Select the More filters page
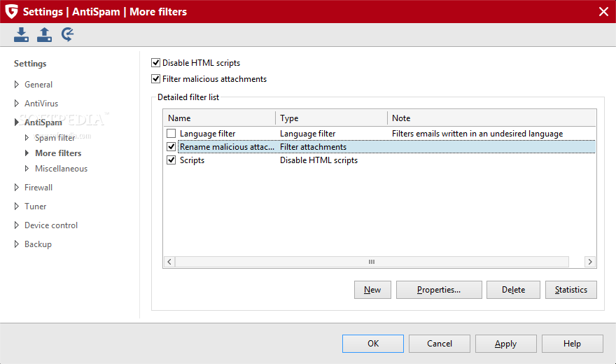Screen dimensions: 616x364 click(x=58, y=153)
